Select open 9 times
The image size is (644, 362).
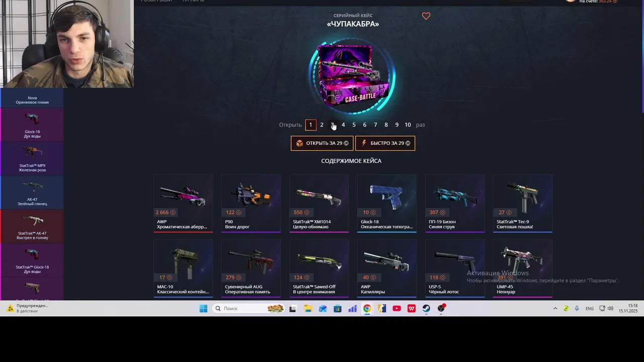click(396, 125)
